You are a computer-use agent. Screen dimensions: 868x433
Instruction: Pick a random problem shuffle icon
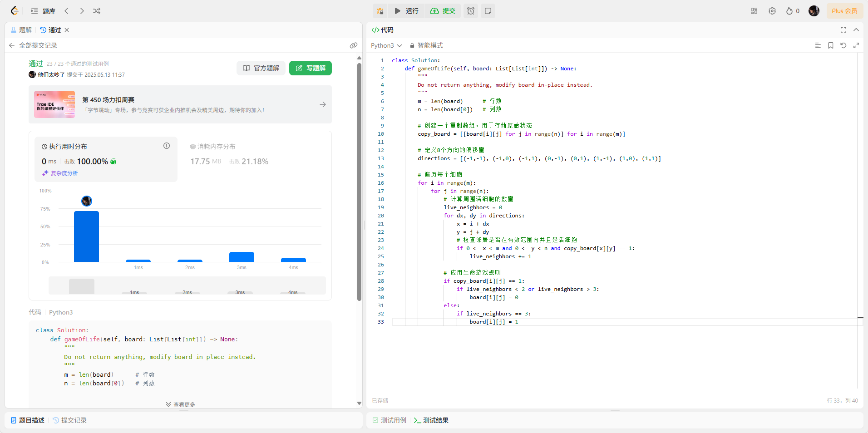click(x=97, y=11)
